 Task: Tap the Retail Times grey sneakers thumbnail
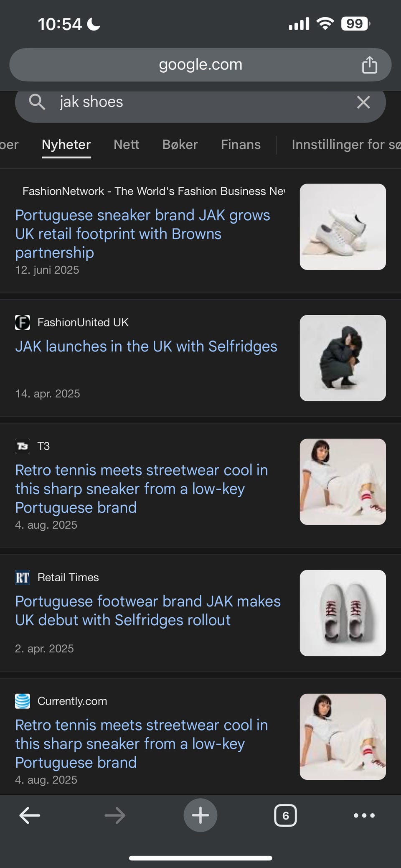click(x=343, y=613)
